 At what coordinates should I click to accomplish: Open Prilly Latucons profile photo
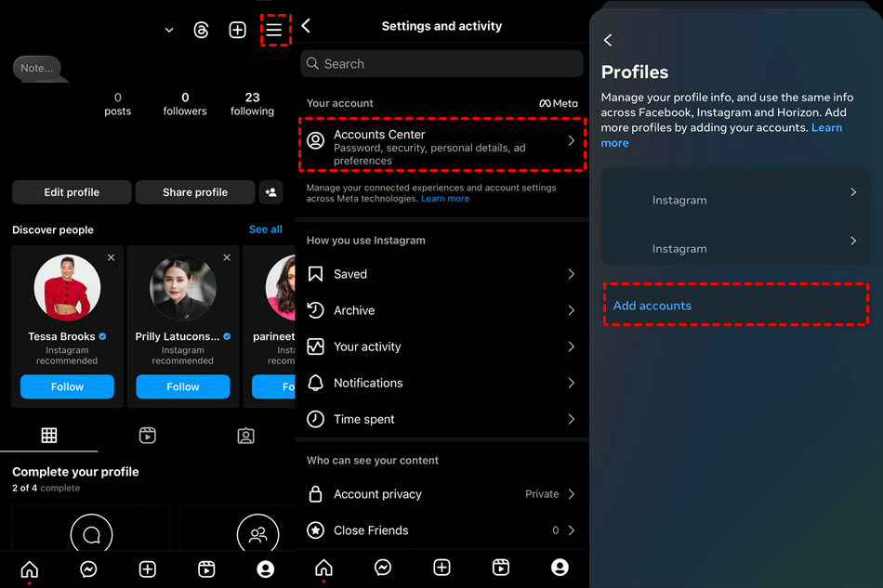183,288
